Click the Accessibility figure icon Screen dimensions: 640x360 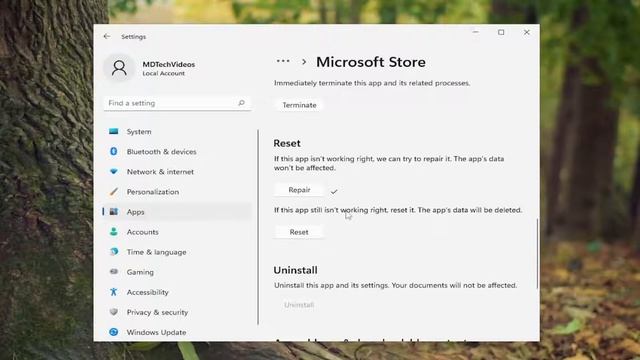click(114, 292)
